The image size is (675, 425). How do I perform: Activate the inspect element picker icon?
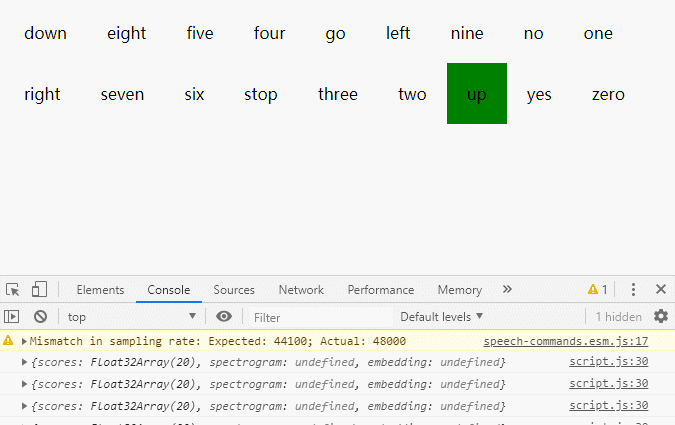13,290
